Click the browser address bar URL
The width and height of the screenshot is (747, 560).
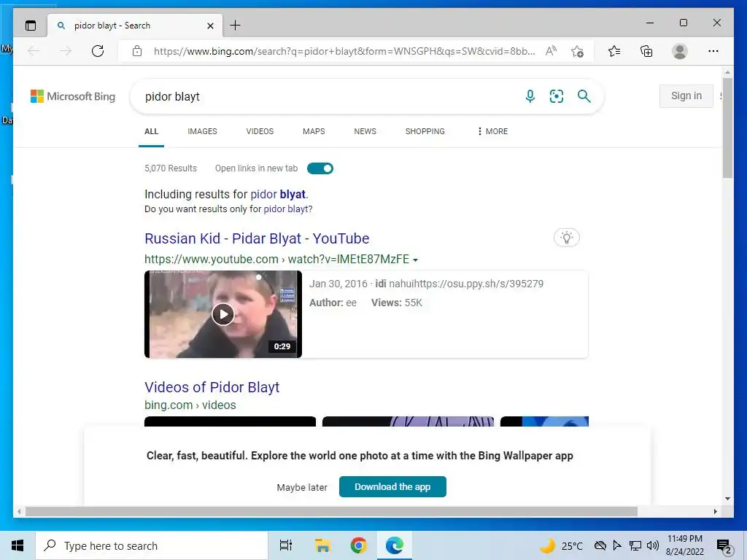point(344,51)
